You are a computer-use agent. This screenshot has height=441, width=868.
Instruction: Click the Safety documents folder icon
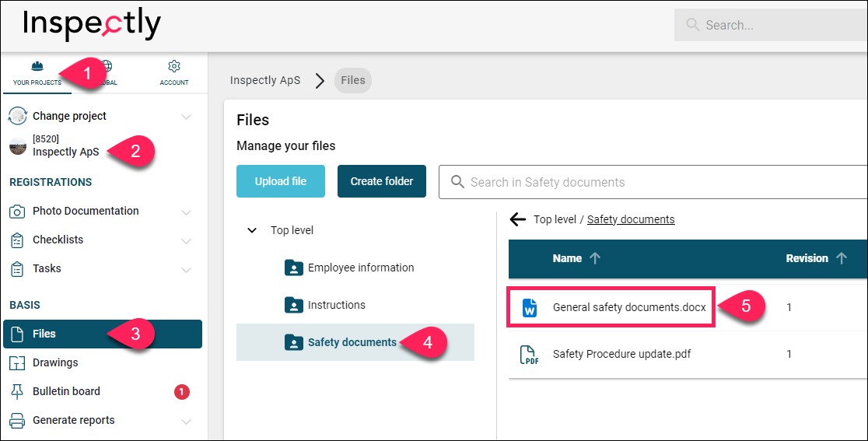click(x=293, y=342)
